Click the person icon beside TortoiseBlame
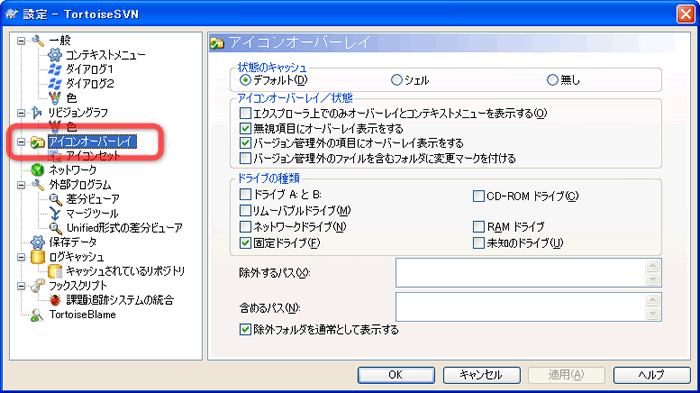Viewport: 700px width, 393px height. click(38, 315)
